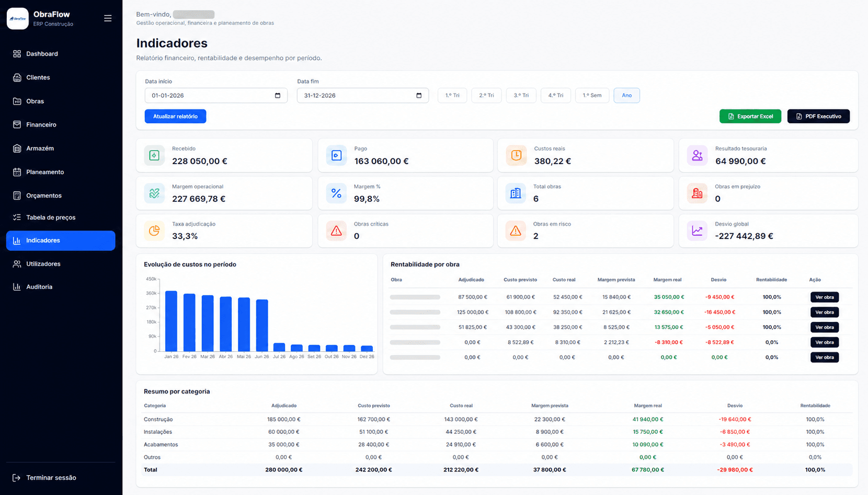Open the calendar picker in Data fim
This screenshot has width=868, height=495.
click(419, 96)
